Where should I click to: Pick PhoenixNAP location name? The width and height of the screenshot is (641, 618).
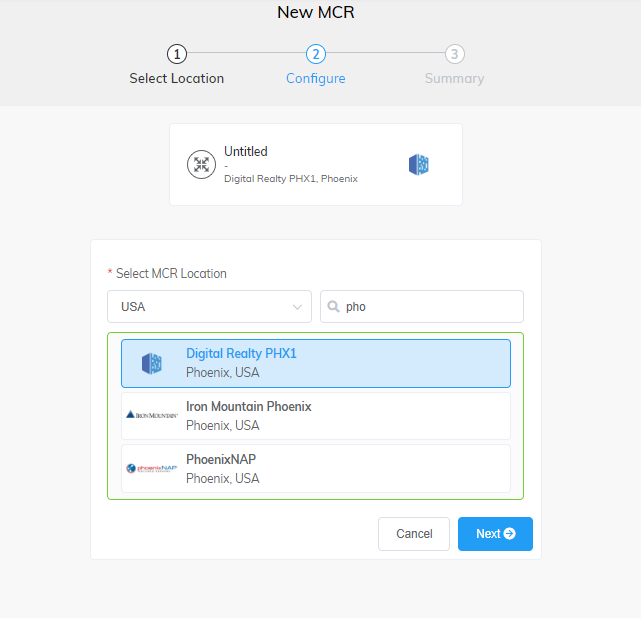(221, 459)
